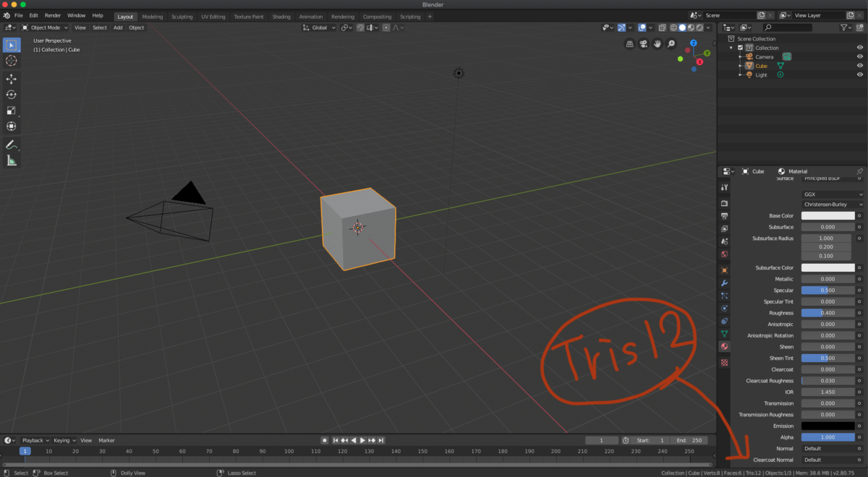Open the Render menu
868x477 pixels.
pyautogui.click(x=53, y=15)
